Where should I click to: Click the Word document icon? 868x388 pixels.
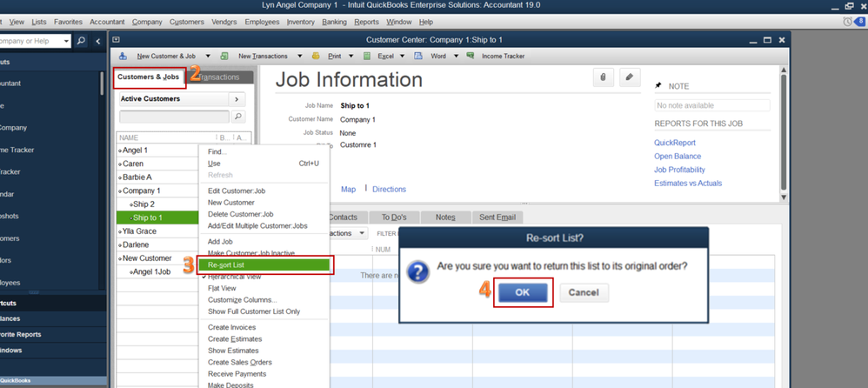coord(419,56)
